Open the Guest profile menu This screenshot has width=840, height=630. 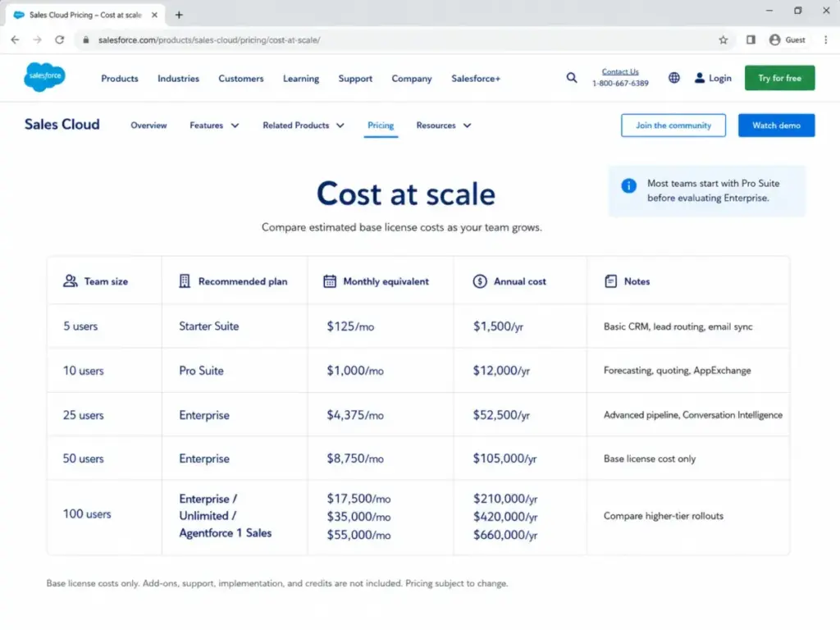point(787,39)
